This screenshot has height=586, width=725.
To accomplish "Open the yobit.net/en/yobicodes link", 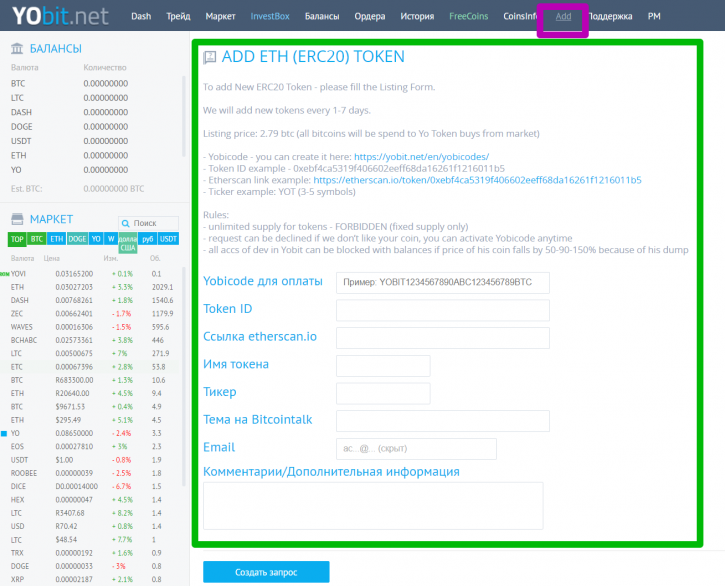I will [421, 157].
